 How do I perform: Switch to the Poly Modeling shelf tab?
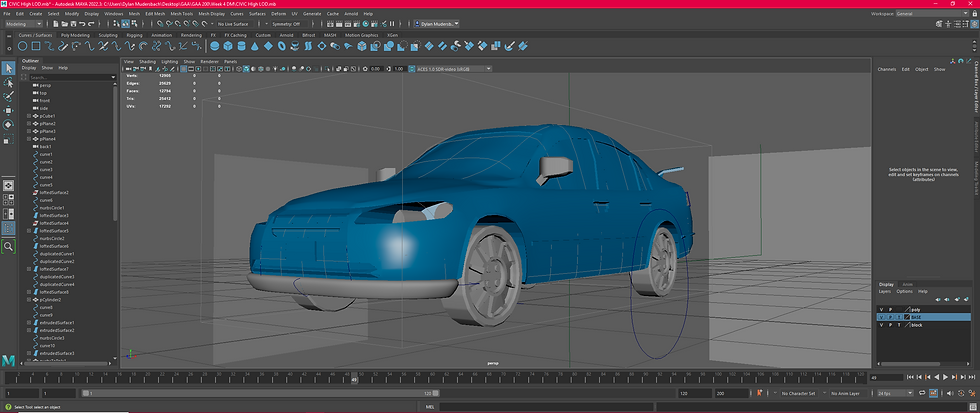point(75,35)
